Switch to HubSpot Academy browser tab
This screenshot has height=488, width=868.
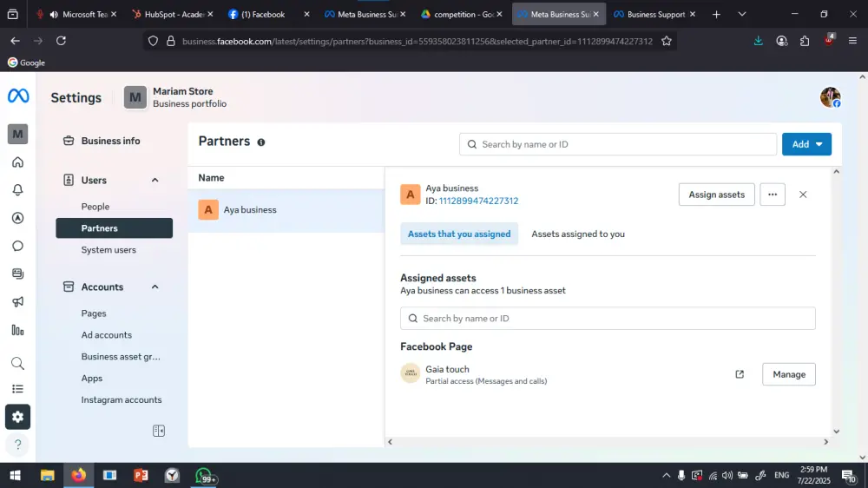172,15
